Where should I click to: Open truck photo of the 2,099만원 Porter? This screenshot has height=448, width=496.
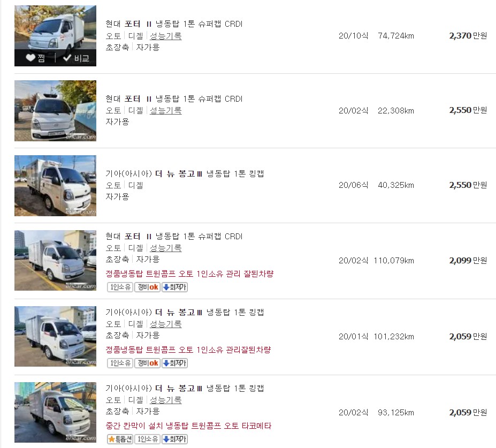55,261
